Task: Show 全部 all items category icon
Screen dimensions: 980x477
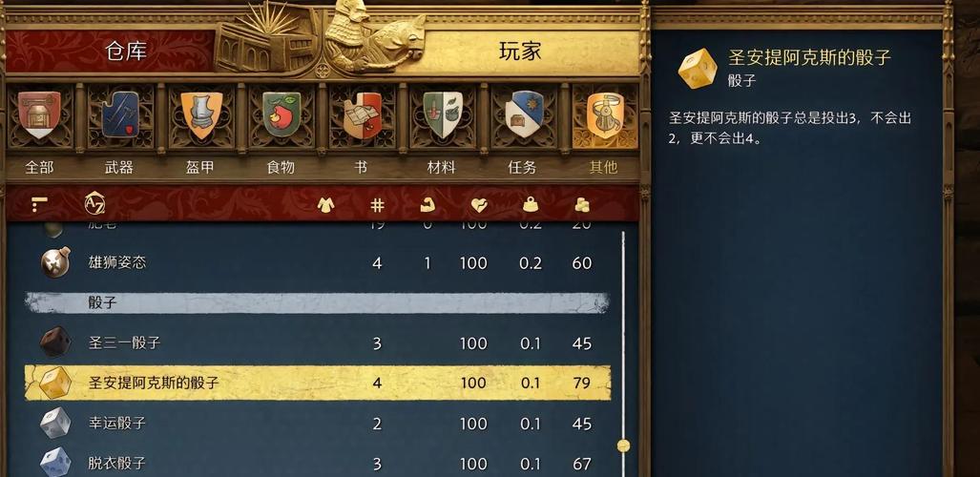Action: coord(39,115)
